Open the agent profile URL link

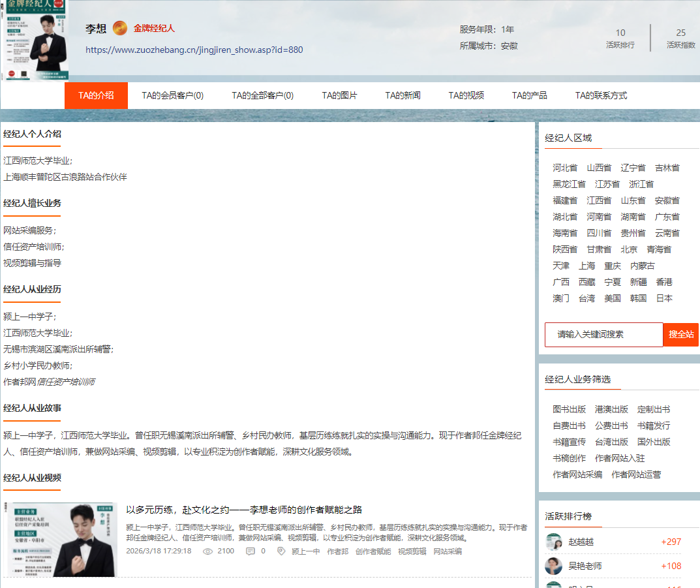(x=194, y=50)
